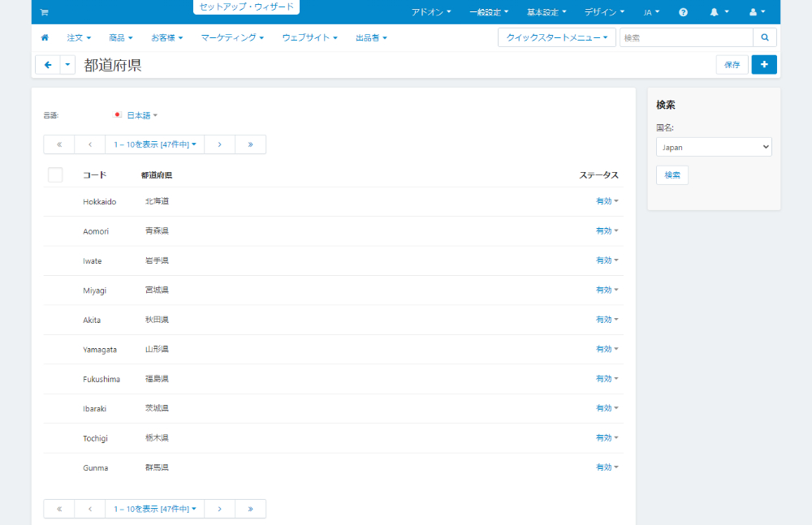Open the クイックスタートメニュー dropdown

557,37
